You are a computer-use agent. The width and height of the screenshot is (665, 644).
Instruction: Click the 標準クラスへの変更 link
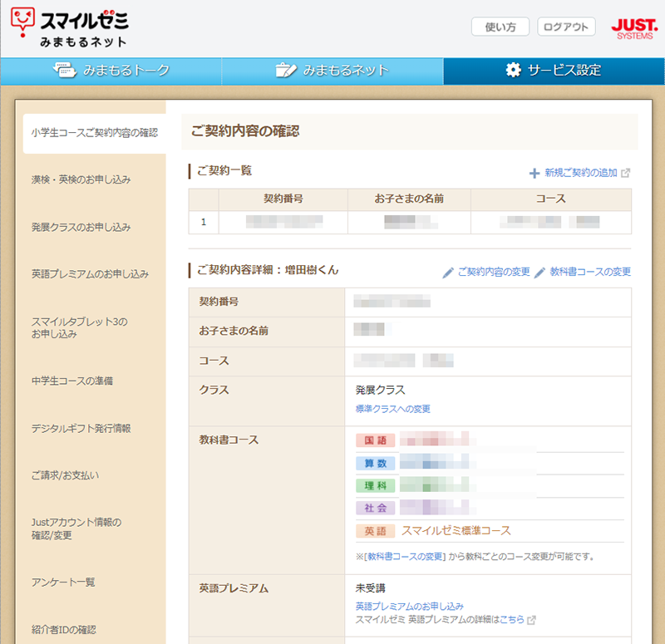(x=392, y=409)
